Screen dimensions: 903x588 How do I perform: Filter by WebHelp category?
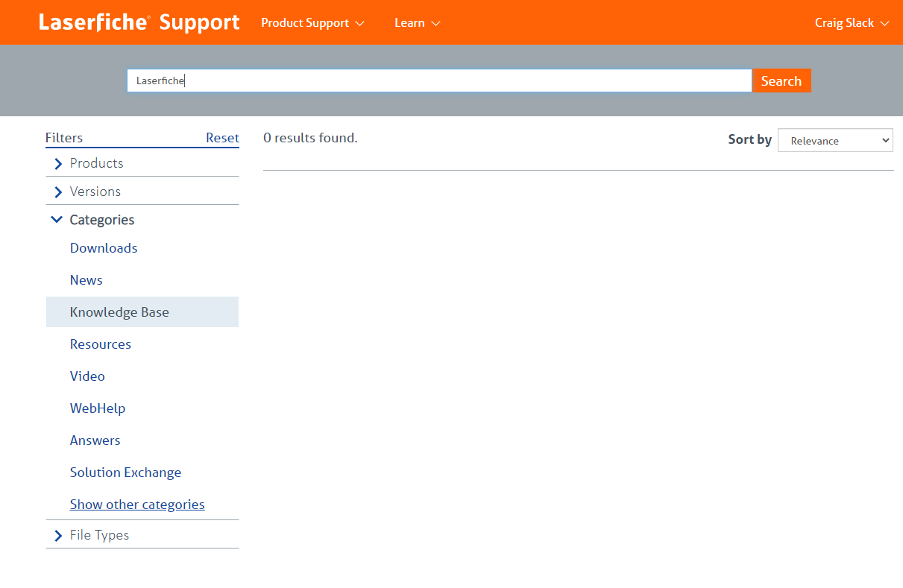point(98,408)
